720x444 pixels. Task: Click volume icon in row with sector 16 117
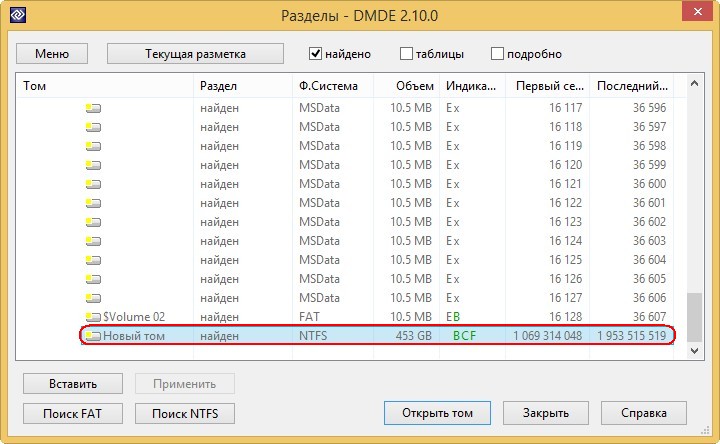pyautogui.click(x=93, y=108)
